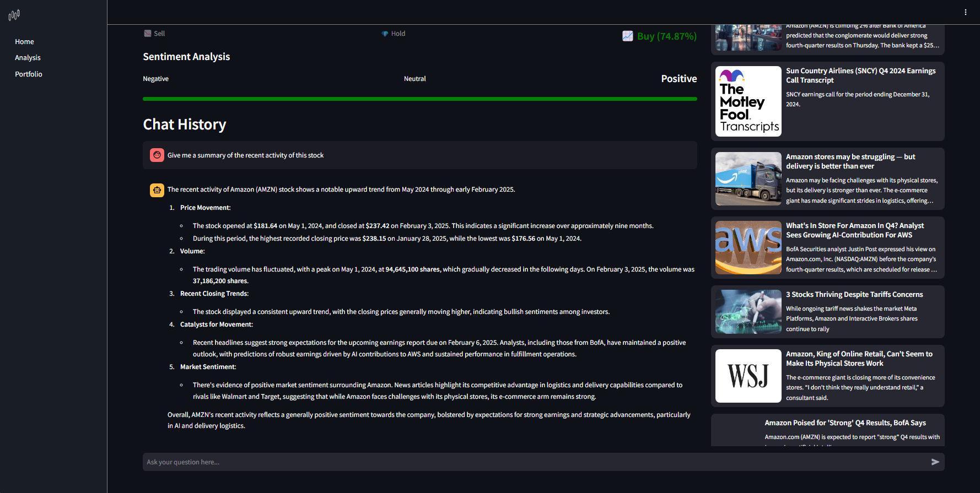Screen dimensions: 980x493
Task: Open 3 Stocks Thriving Despite Tariffs article
Action: [x=854, y=295]
